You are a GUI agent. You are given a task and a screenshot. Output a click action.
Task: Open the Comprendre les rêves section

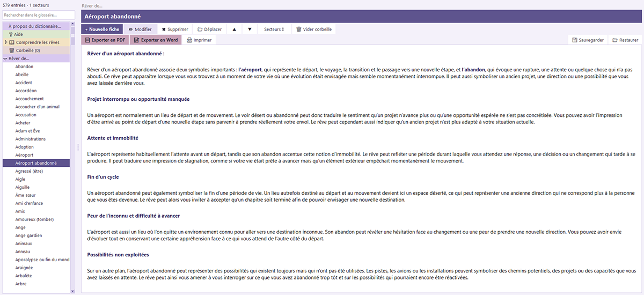(x=37, y=42)
